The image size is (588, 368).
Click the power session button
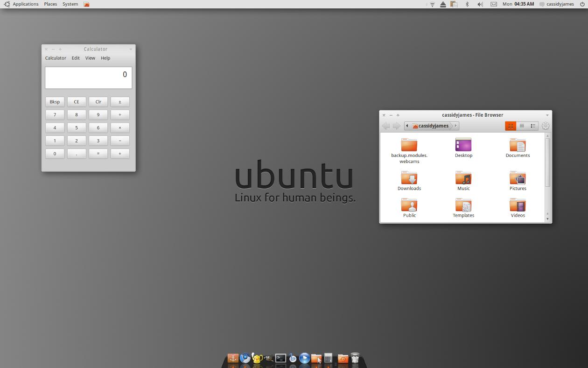click(582, 4)
